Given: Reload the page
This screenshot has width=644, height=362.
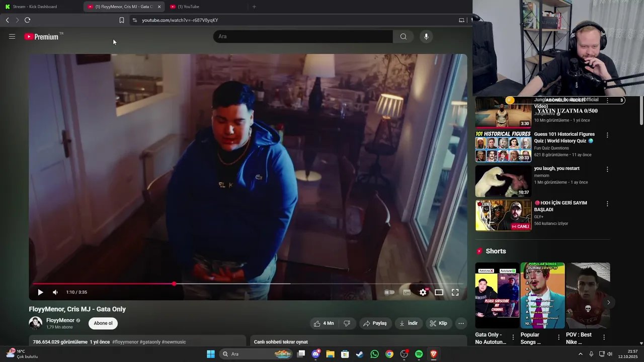Looking at the screenshot, I should [27, 20].
